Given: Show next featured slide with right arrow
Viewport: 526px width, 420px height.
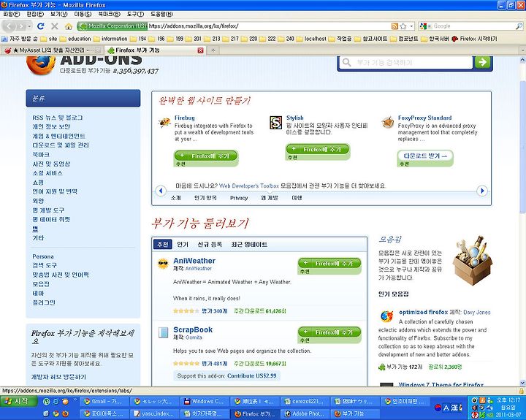Looking at the screenshot, I should click(482, 191).
